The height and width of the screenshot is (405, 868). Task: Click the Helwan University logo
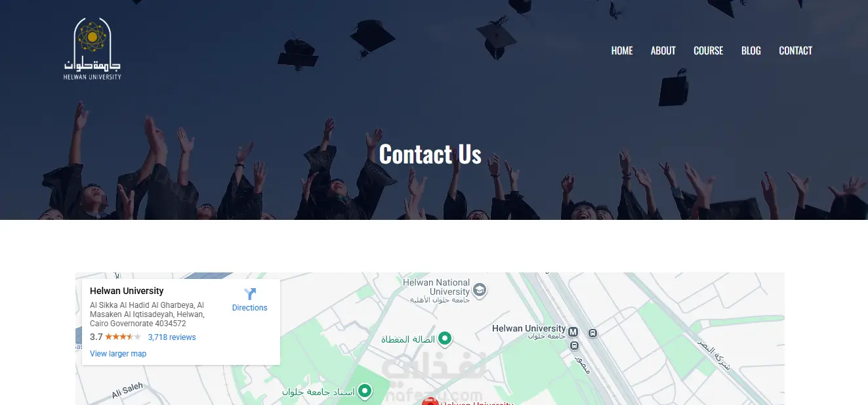(x=93, y=49)
